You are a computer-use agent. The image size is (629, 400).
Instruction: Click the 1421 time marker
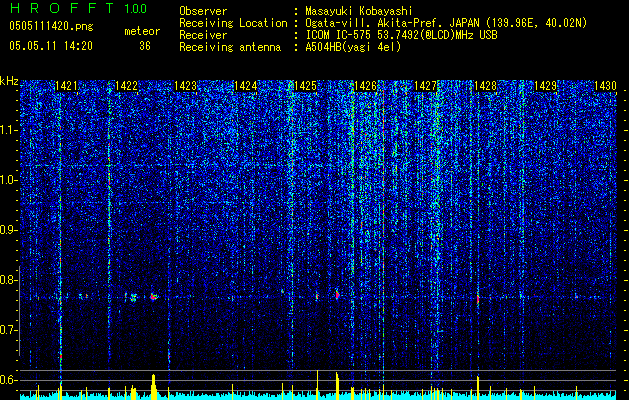tap(66, 86)
